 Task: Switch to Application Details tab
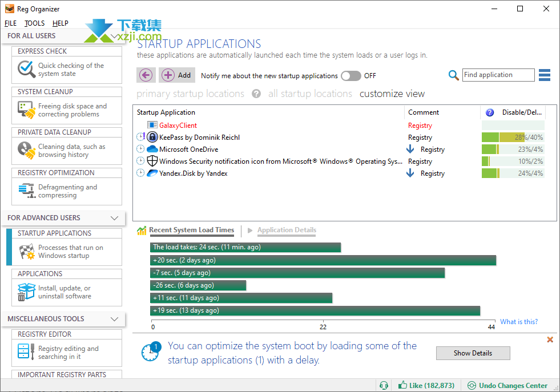click(x=287, y=230)
